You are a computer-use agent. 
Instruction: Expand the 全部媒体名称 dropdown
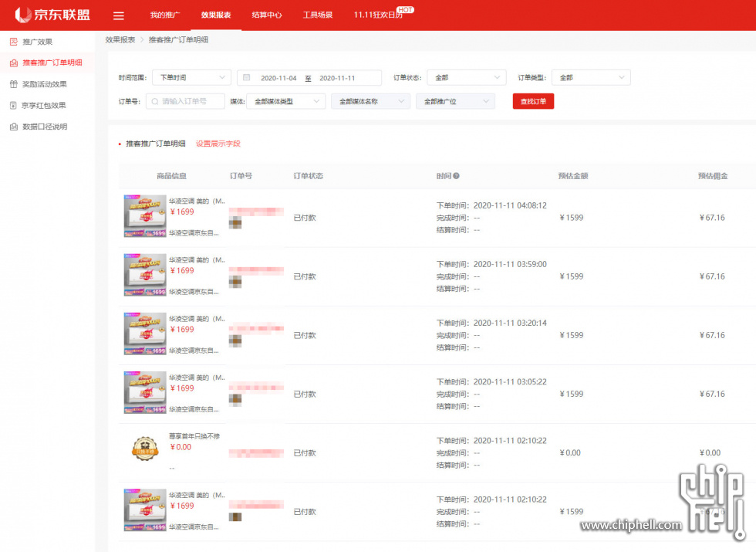pyautogui.click(x=371, y=101)
